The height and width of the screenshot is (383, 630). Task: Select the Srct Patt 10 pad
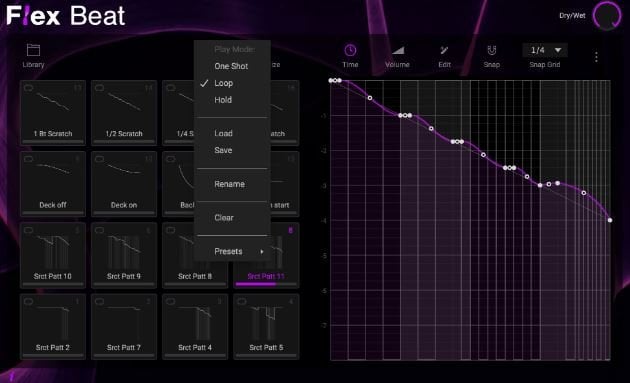tap(53, 255)
